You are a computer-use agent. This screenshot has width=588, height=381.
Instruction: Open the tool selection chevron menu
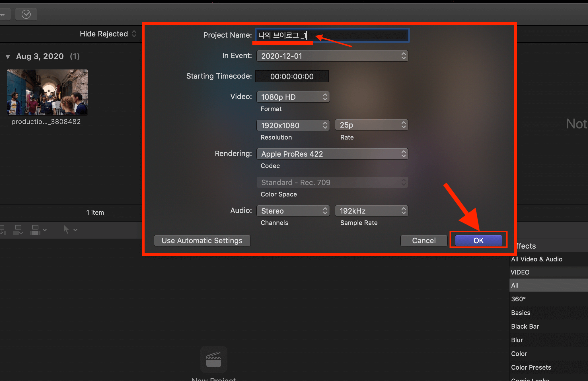coord(75,230)
